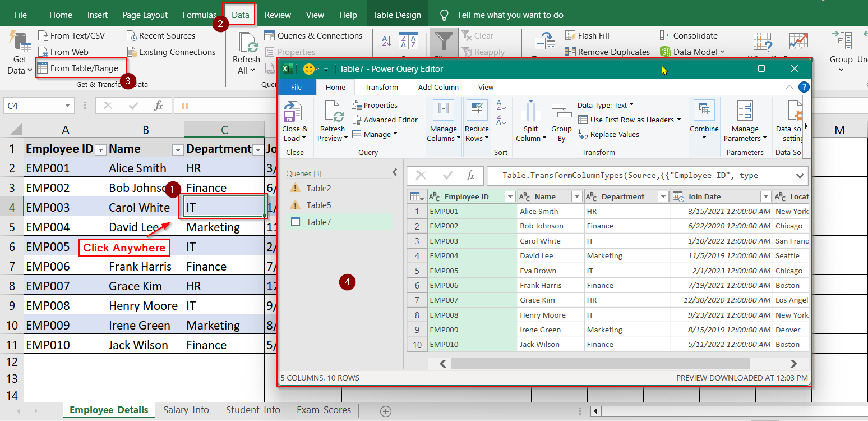
Task: Open the Close & Load command in Power Query
Action: click(x=295, y=120)
